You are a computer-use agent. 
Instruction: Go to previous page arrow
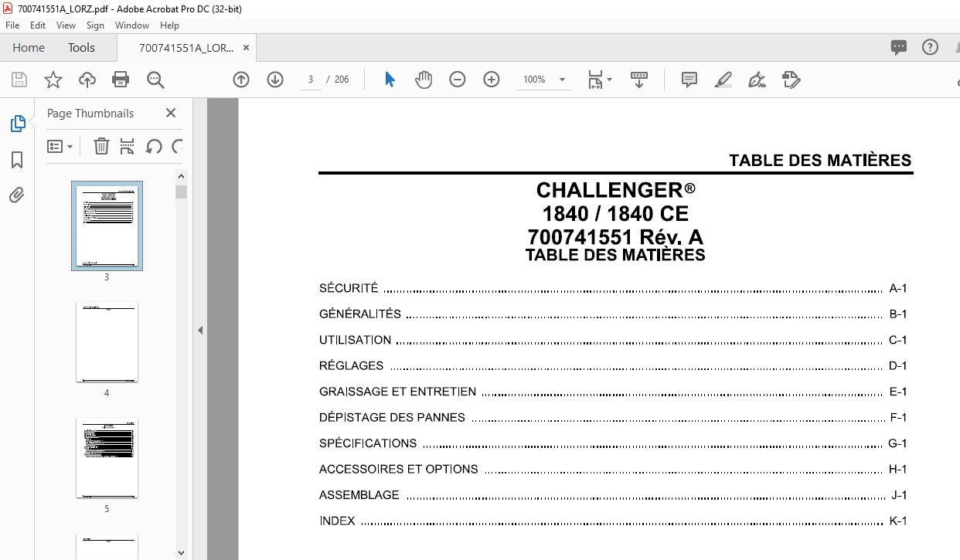241,80
